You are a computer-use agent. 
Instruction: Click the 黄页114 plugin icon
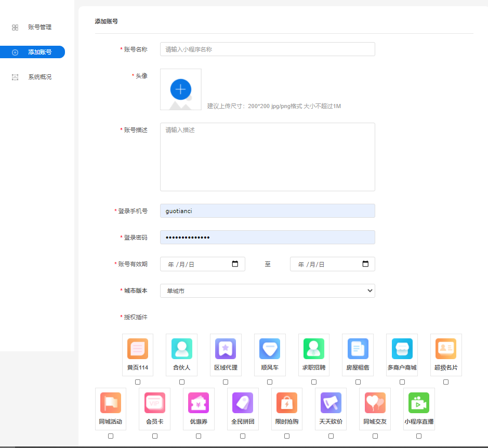coord(138,349)
